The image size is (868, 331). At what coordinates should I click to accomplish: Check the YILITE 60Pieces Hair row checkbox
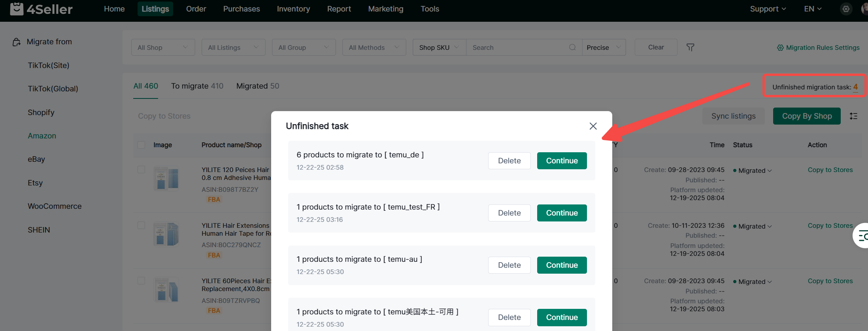(141, 281)
